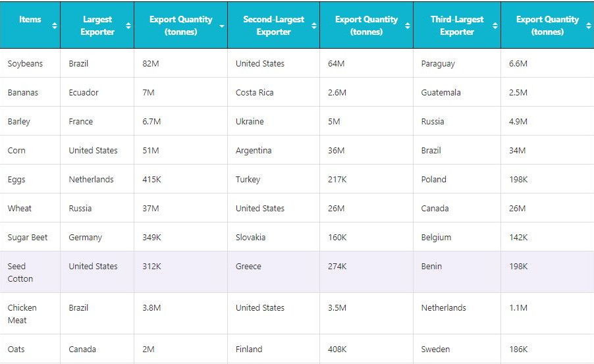
Task: Click the down arrow in the first Export Quantity header
Action: point(221,26)
